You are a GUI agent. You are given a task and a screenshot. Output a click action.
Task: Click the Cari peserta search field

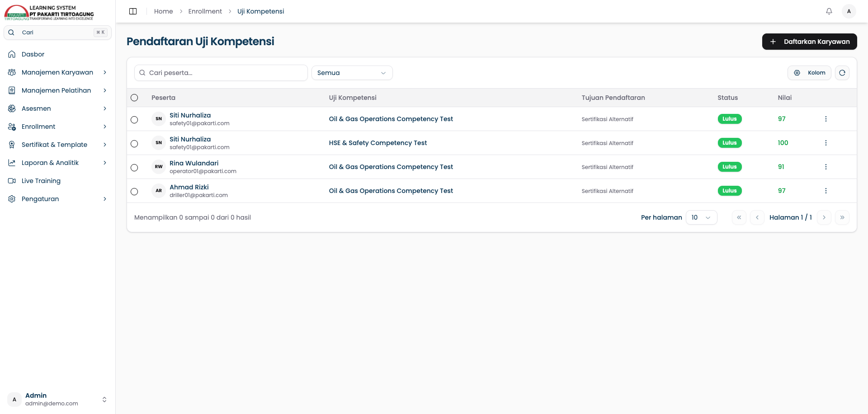tap(221, 73)
